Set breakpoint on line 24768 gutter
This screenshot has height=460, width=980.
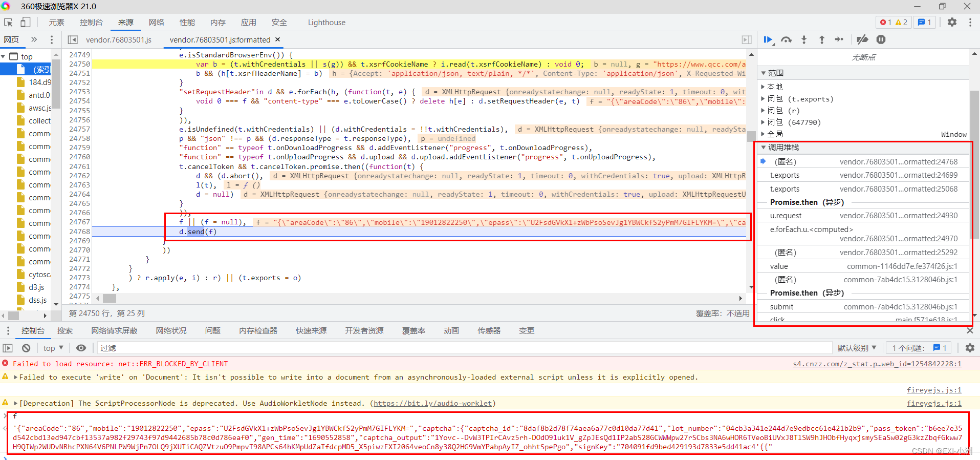79,232
